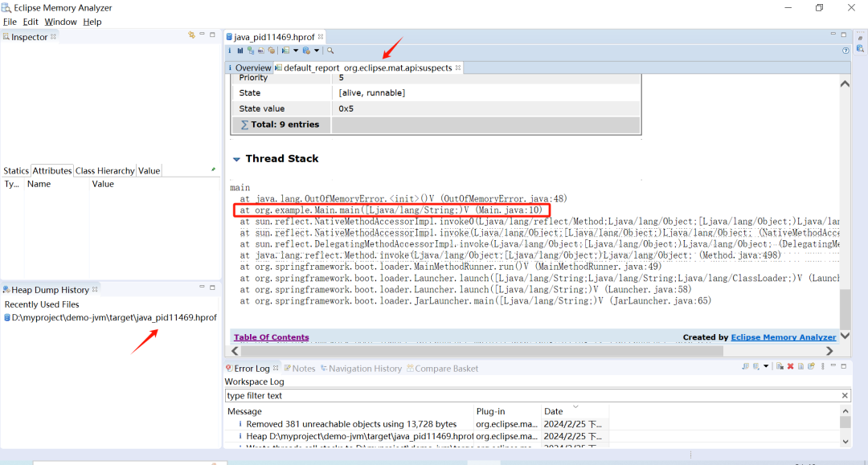Switch to the Navigation History tab
This screenshot has width=868, height=465.
tap(361, 369)
